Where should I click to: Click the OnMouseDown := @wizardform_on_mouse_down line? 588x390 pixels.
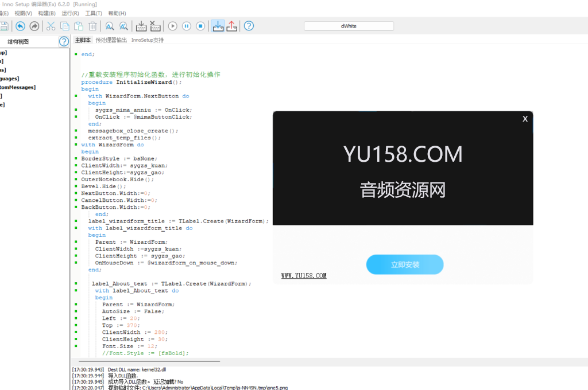[x=166, y=263]
